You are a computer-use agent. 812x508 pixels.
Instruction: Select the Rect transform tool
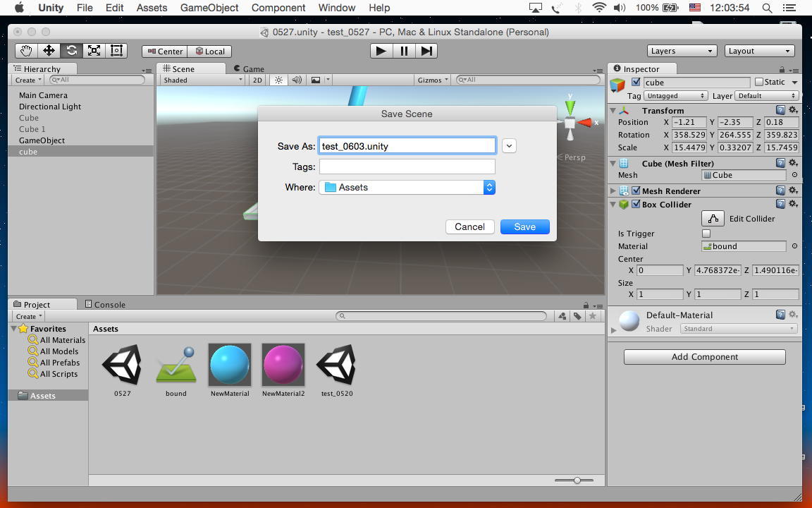pos(116,51)
